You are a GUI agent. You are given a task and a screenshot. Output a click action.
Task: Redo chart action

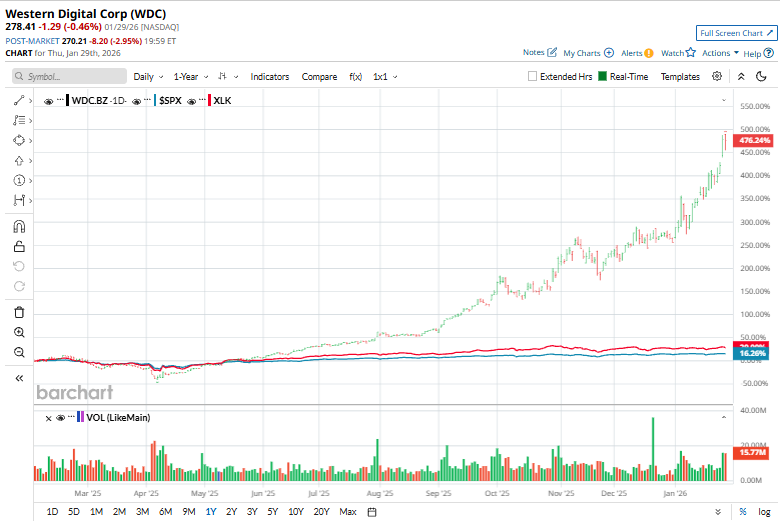tap(19, 286)
